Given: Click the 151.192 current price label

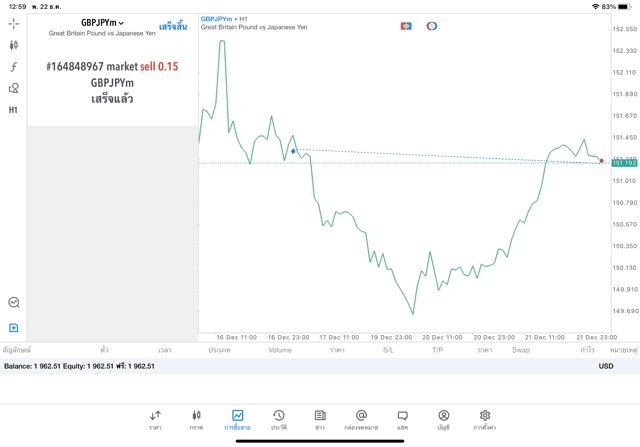Looking at the screenshot, I should pos(624,162).
